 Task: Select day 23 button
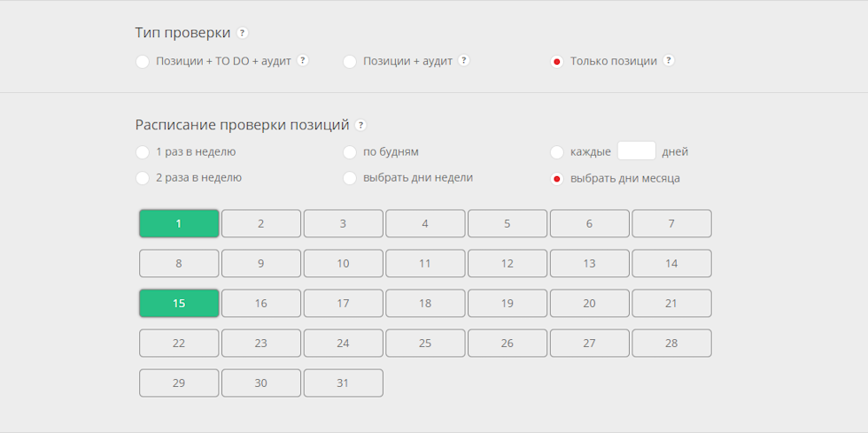pos(261,344)
